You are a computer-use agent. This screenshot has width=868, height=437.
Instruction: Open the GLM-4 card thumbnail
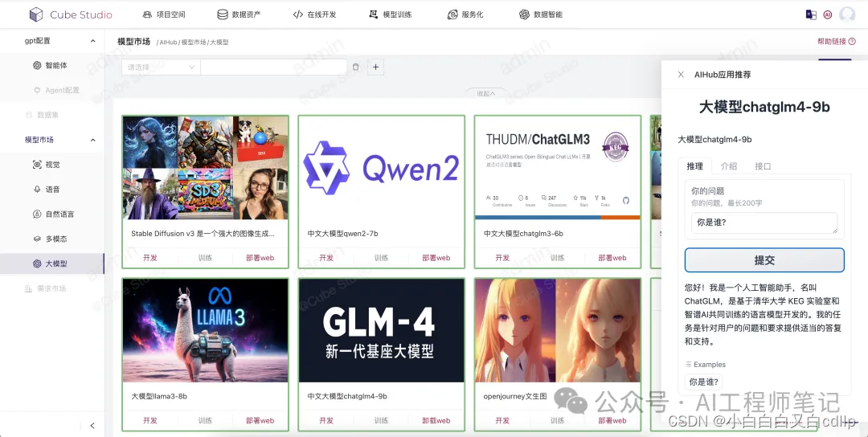[382, 330]
